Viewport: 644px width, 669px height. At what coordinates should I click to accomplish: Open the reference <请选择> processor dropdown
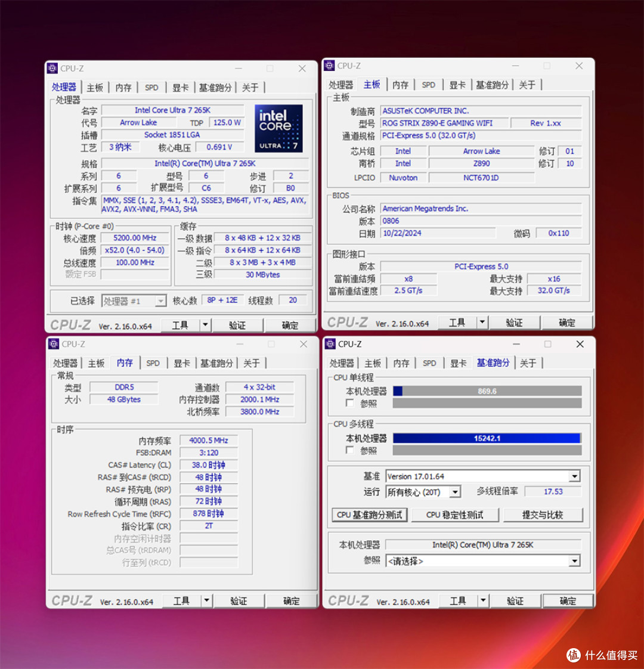[575, 560]
